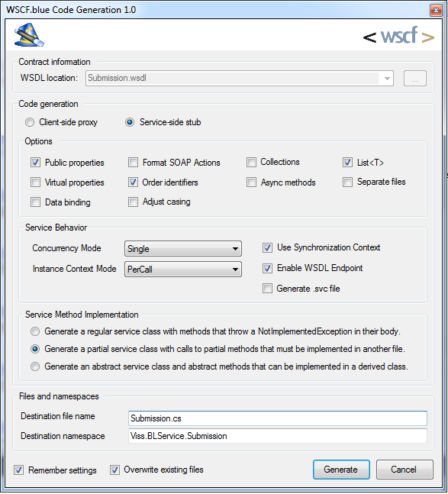Check Format SOAP Actions
448x494 pixels.
[x=133, y=163]
